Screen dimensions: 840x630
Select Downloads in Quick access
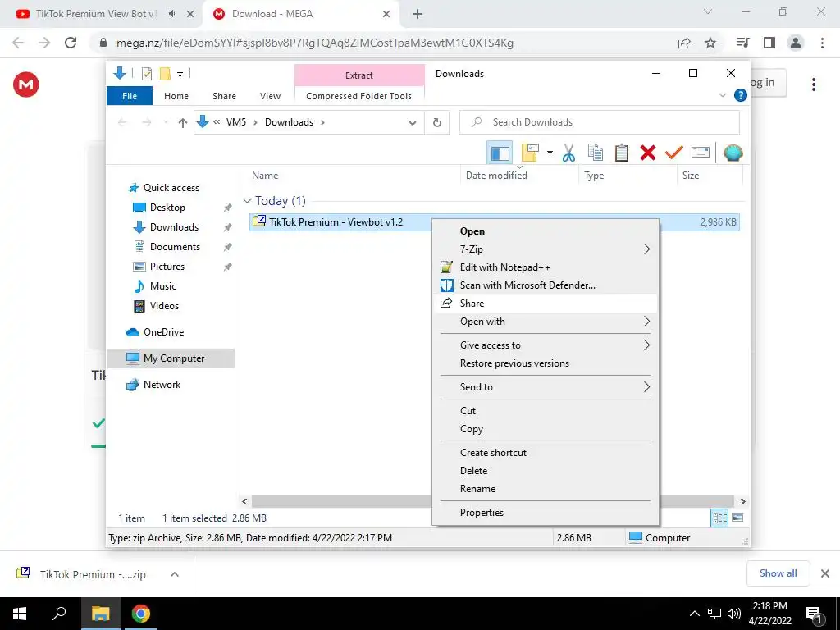click(x=174, y=227)
